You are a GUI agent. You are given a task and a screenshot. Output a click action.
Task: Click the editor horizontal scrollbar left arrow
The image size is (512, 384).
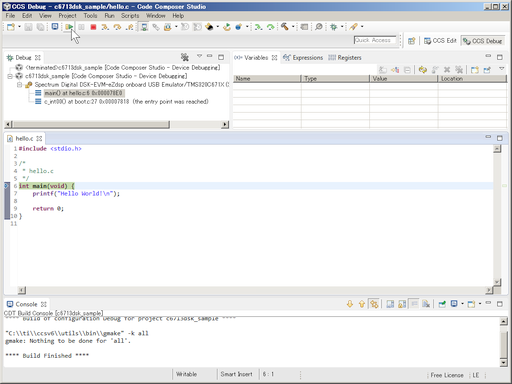tap(22, 290)
